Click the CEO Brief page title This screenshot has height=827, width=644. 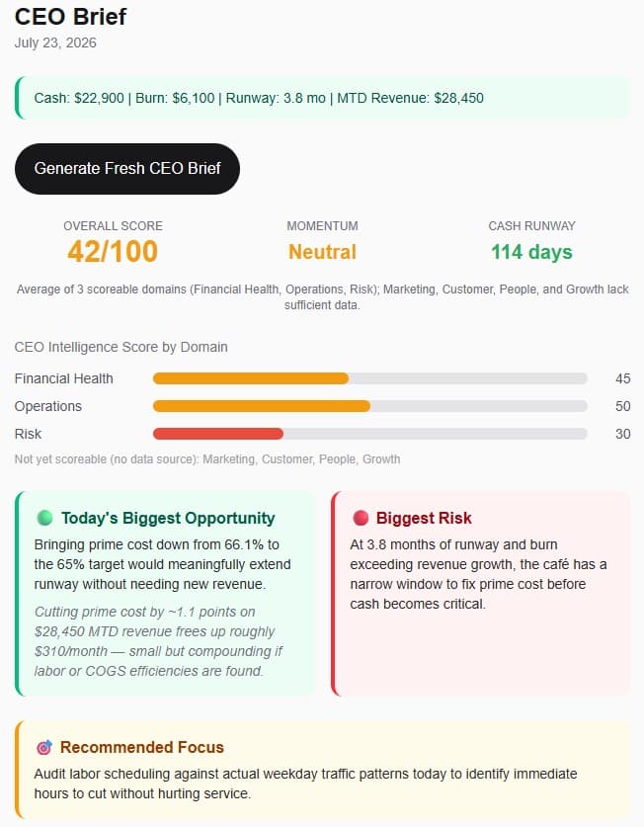pyautogui.click(x=71, y=17)
